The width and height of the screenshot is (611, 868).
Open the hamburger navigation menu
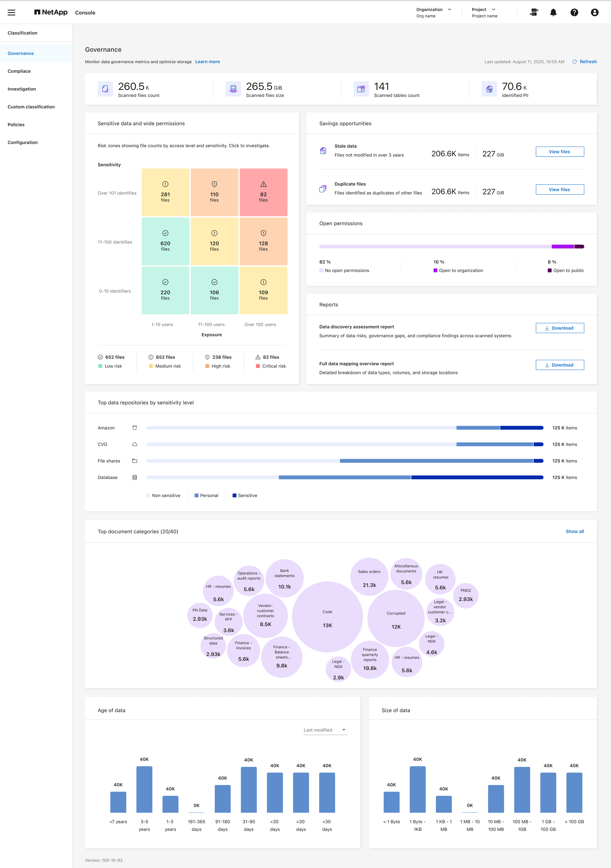click(11, 12)
